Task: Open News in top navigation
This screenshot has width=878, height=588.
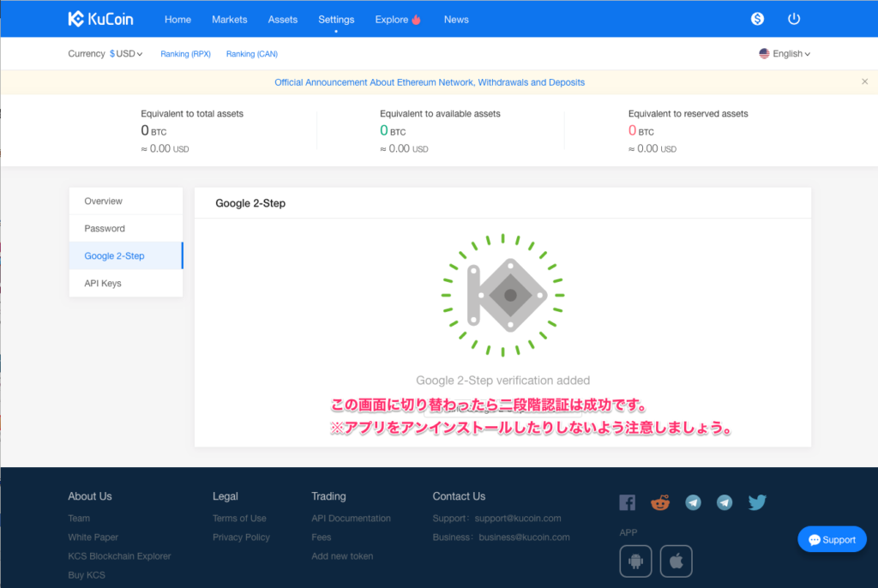Action: pyautogui.click(x=456, y=20)
